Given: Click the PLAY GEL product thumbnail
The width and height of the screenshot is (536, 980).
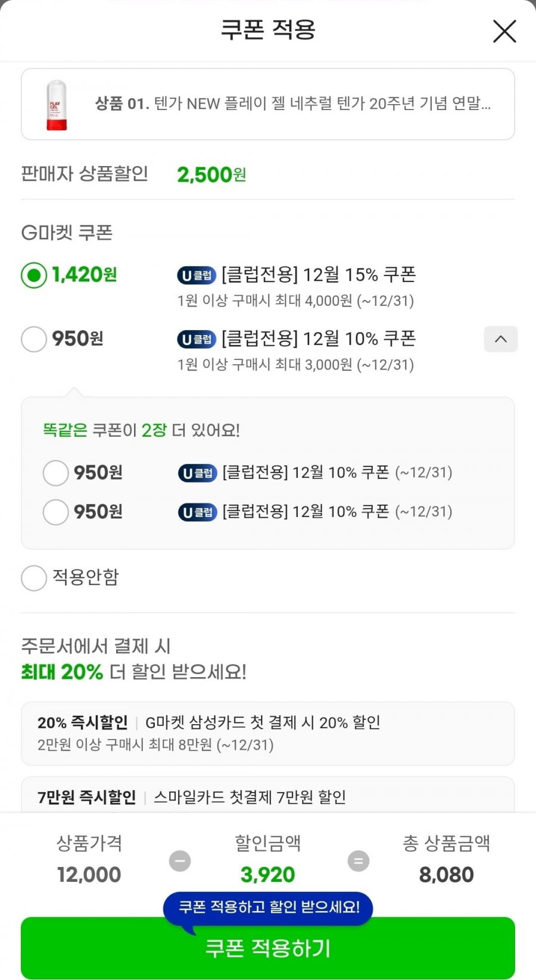Looking at the screenshot, I should click(x=57, y=105).
